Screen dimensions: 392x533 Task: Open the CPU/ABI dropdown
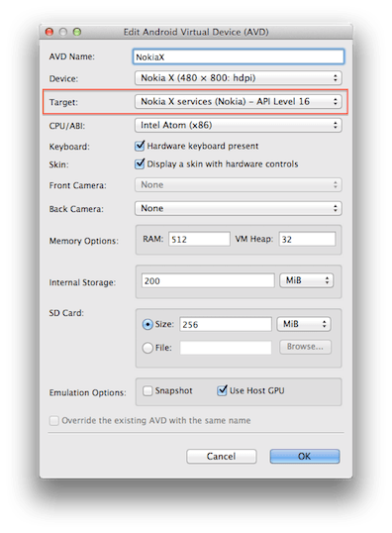[239, 125]
